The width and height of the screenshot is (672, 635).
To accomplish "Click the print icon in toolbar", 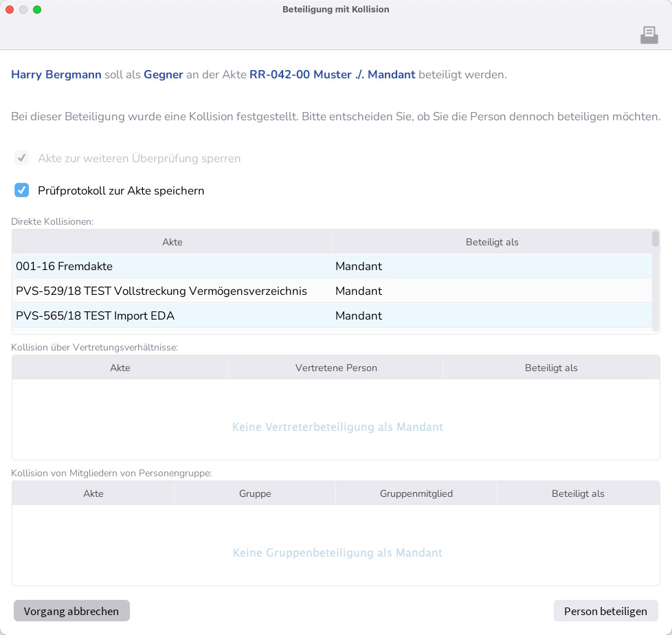I will (x=649, y=35).
